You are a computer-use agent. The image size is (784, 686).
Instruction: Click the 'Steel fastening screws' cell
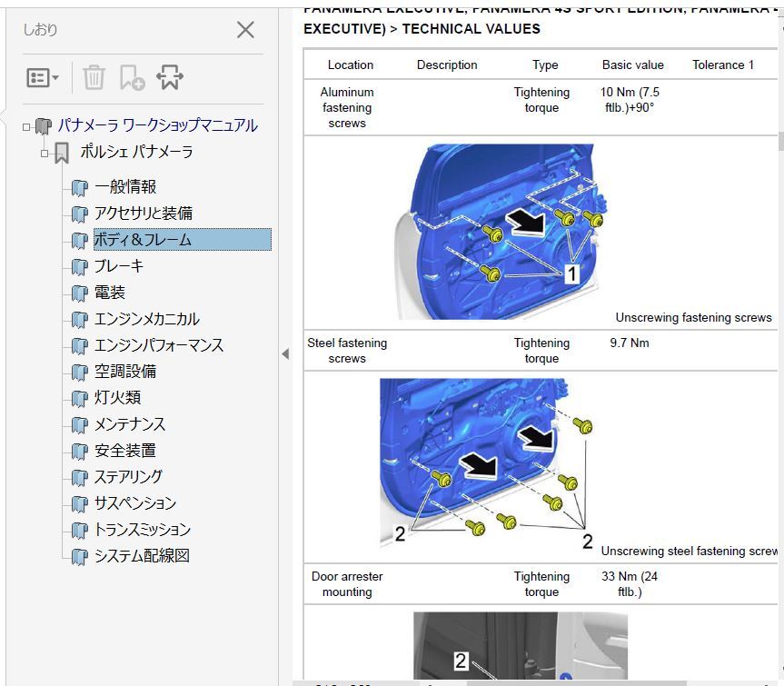pos(347,351)
